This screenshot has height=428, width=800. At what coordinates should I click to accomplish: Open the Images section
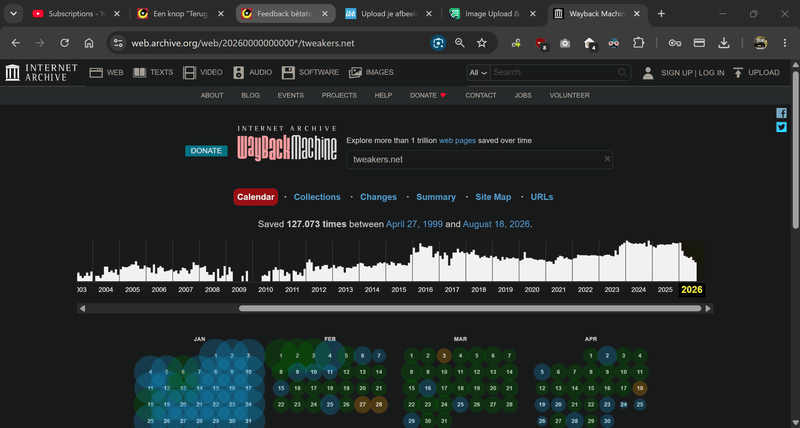(371, 72)
